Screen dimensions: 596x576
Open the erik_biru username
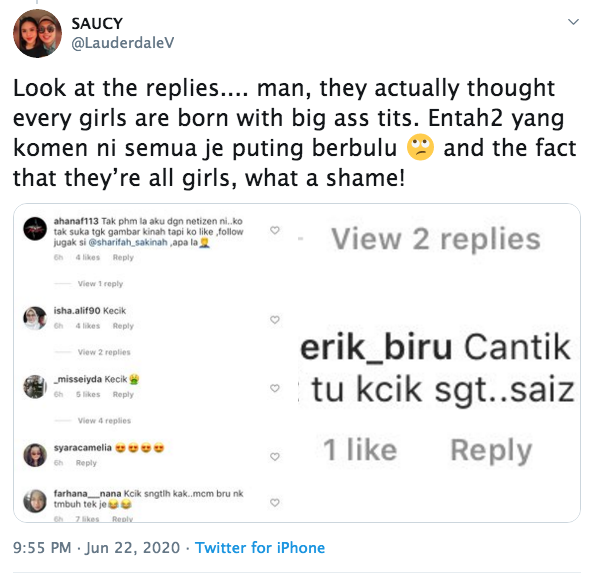click(376, 347)
